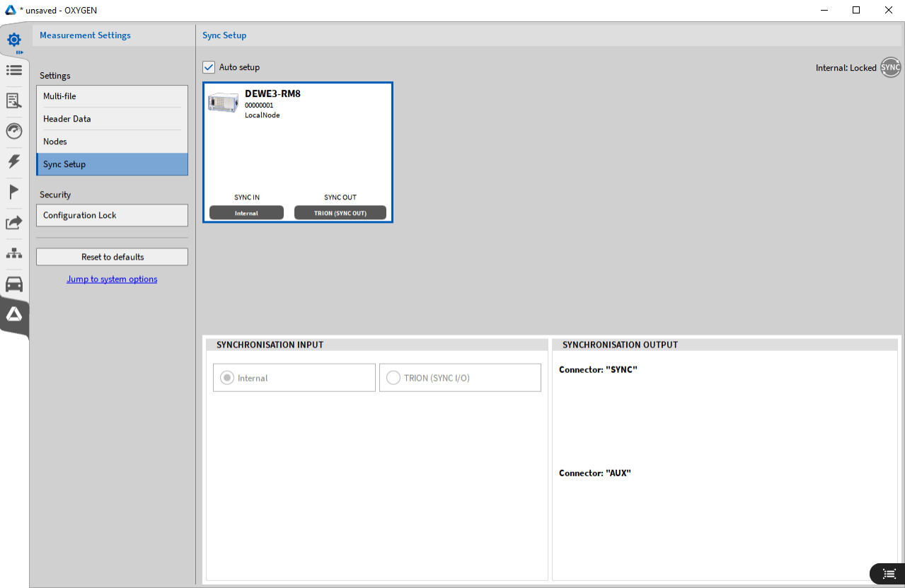The image size is (905, 588).
Task: Click the SYNC status icon
Action: coord(890,68)
